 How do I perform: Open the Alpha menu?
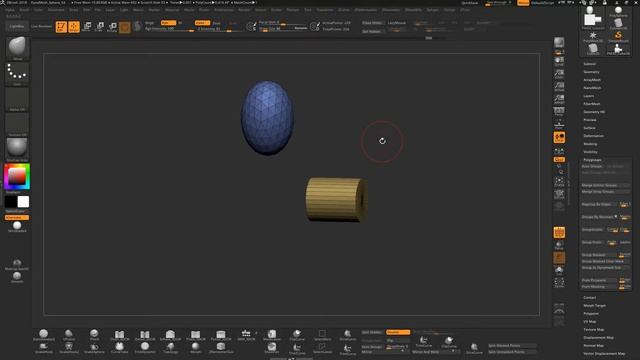[10, 10]
